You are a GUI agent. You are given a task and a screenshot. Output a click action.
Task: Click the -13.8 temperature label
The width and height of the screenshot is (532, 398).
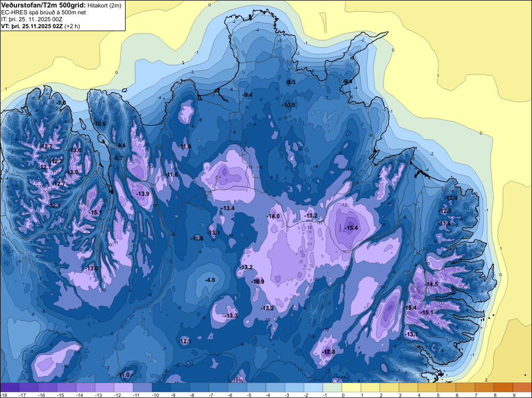tap(74, 150)
